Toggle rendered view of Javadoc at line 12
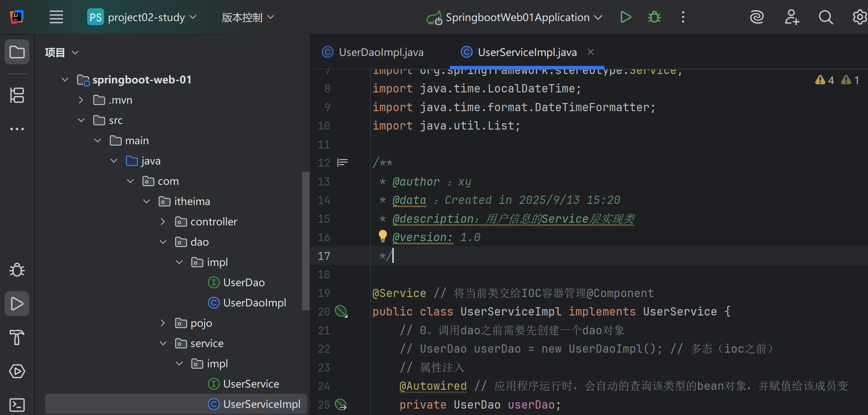The image size is (868, 415). click(342, 162)
